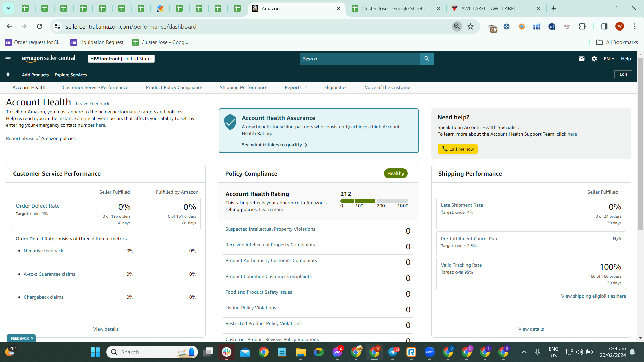Image resolution: width=644 pixels, height=362 pixels.
Task: Open the Windows Start menu
Action: (x=95, y=352)
